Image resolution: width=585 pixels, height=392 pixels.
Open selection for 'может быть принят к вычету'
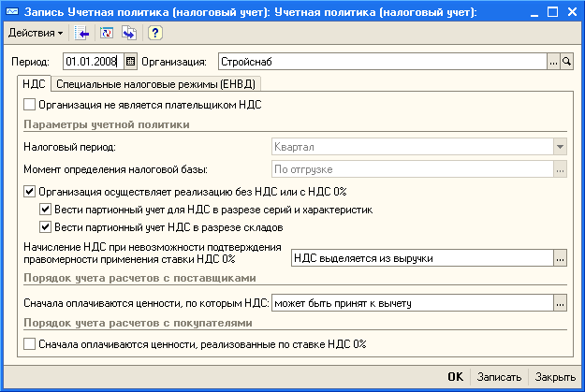pos(561,302)
